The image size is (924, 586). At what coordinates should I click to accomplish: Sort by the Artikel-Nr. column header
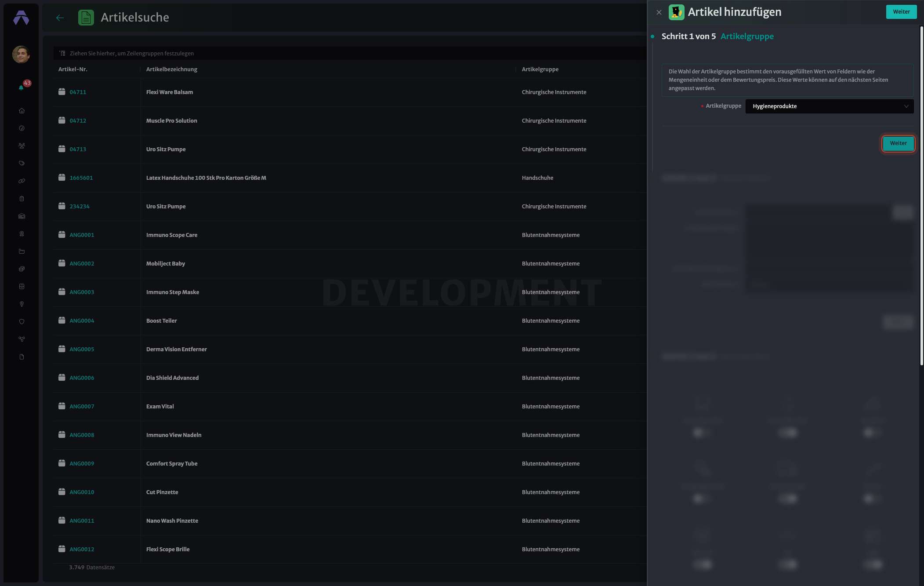[73, 69]
